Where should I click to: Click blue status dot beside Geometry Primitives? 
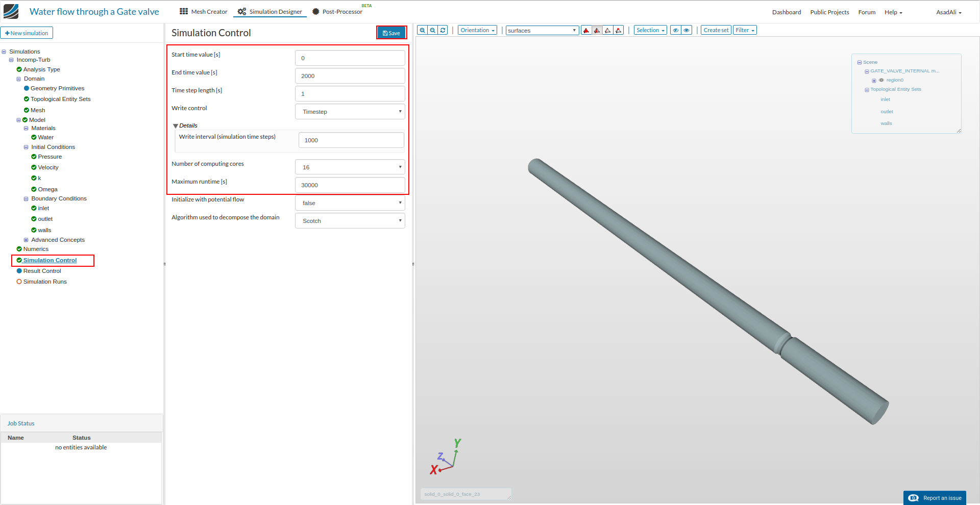tap(27, 88)
